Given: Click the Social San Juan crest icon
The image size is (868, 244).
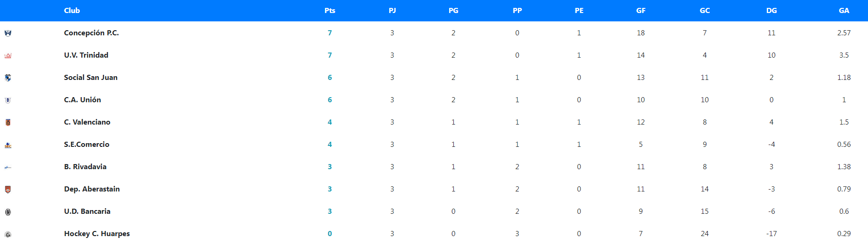Looking at the screenshot, I should pos(8,78).
